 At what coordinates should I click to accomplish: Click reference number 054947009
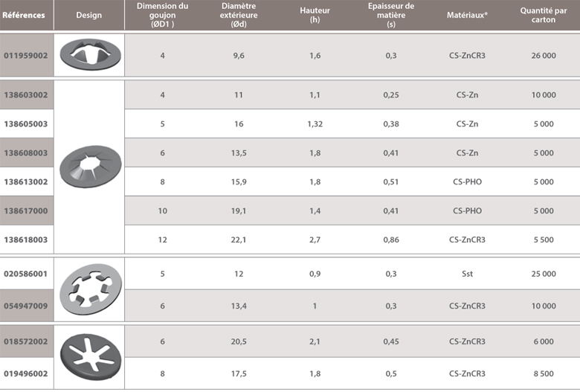(x=27, y=306)
